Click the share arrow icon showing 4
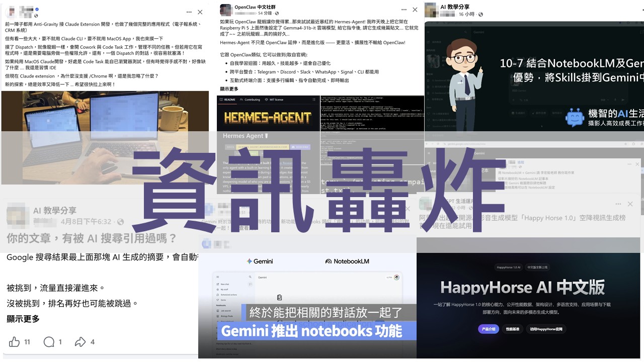644x362 pixels. point(80,342)
